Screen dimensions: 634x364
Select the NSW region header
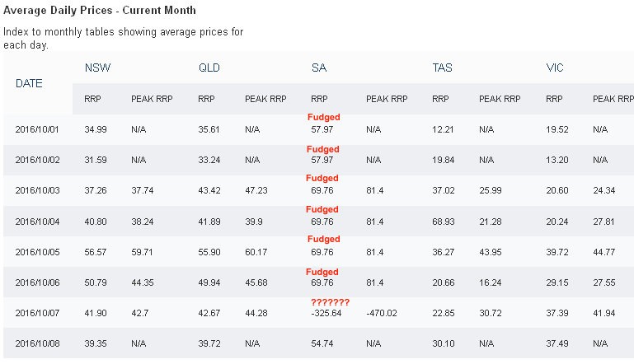97,68
